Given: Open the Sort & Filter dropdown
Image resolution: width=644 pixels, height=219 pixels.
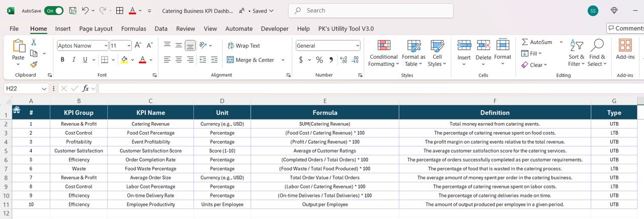Looking at the screenshot, I should (576, 53).
